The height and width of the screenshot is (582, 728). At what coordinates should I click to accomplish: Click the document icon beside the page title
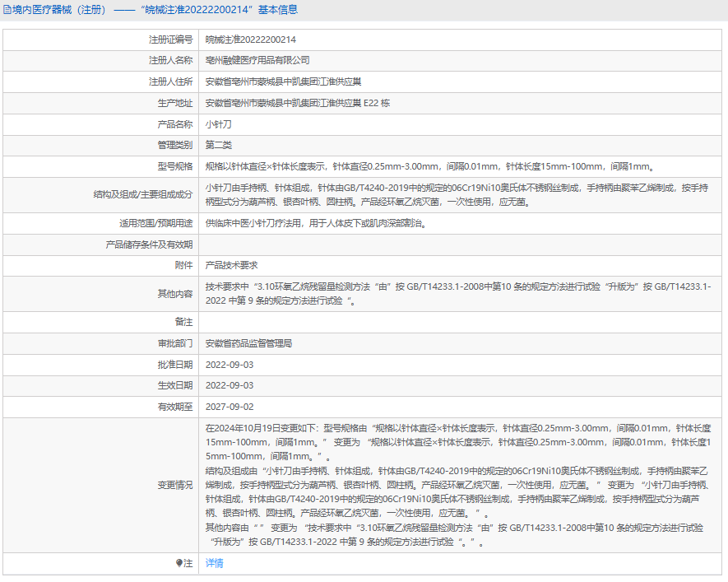click(x=7, y=10)
